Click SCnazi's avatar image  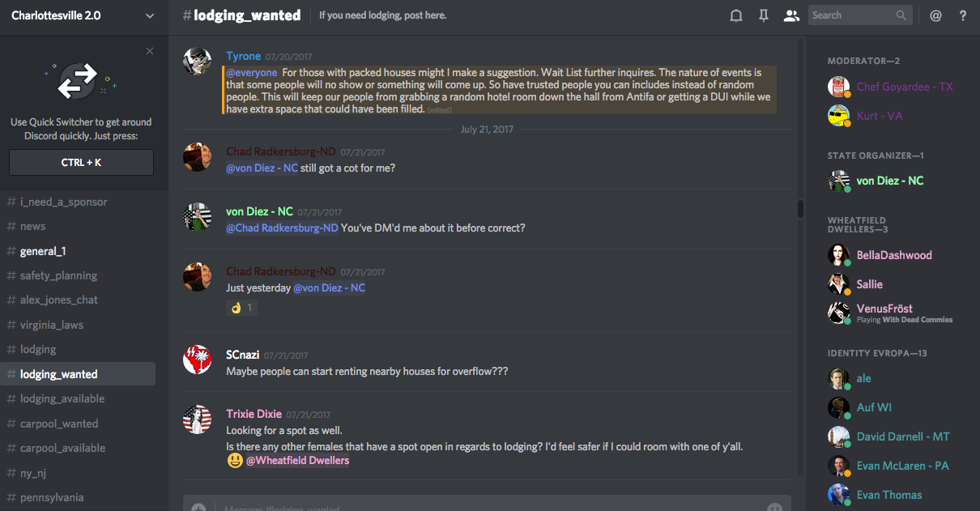click(x=198, y=360)
